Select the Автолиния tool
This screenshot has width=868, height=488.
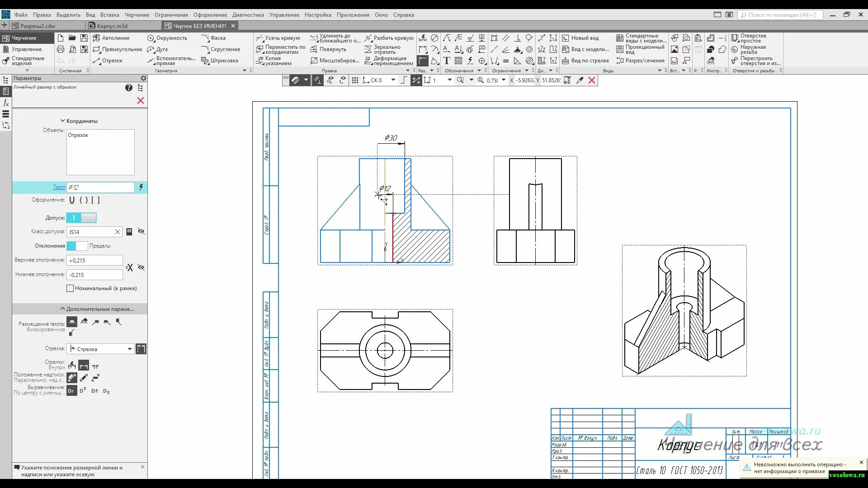pyautogui.click(x=111, y=38)
